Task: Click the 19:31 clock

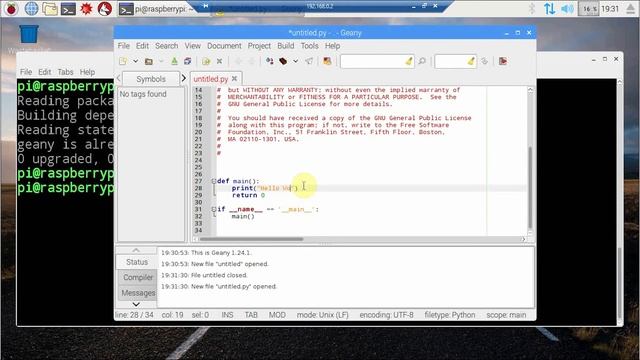Action: (610, 9)
